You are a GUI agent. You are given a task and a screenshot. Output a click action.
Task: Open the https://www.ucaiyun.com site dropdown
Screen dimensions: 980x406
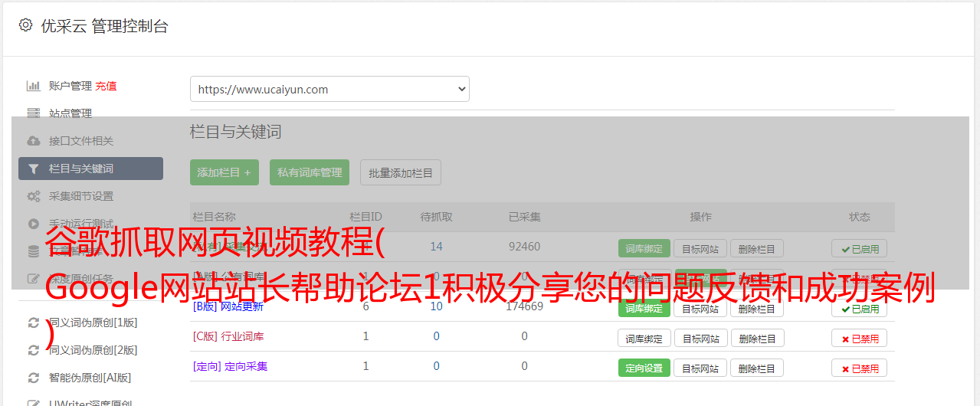coord(329,89)
